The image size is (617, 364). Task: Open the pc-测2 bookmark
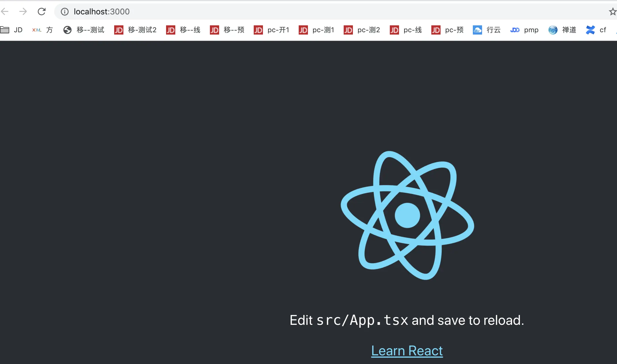coord(362,30)
